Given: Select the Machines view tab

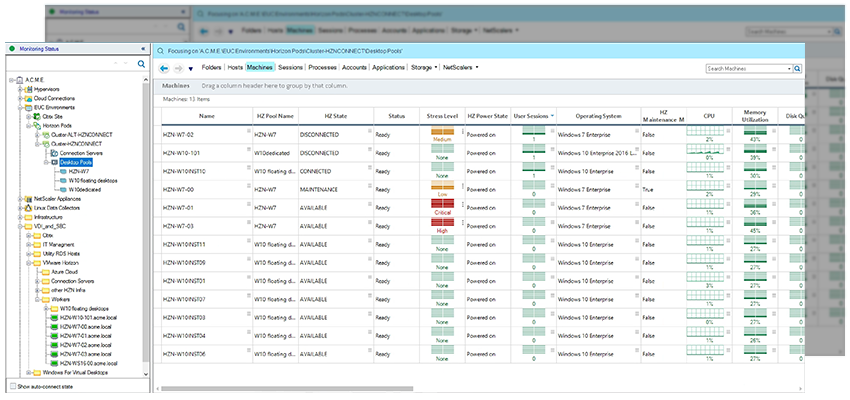Looking at the screenshot, I should [x=259, y=68].
